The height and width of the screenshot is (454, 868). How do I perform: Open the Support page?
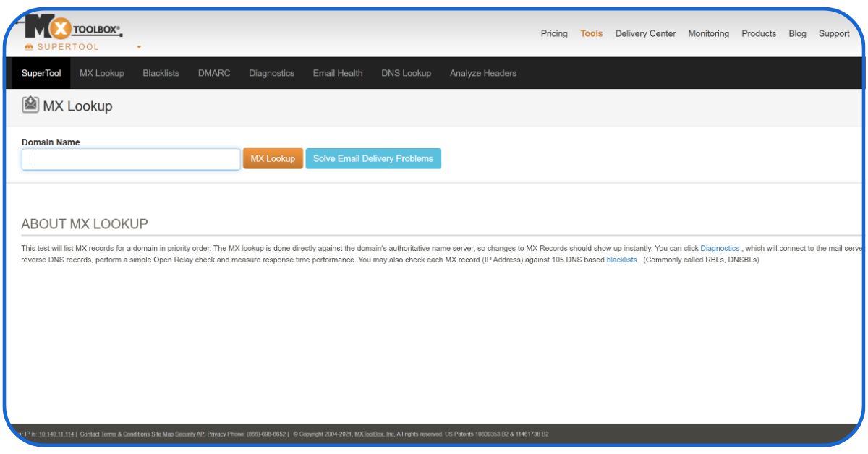tap(834, 33)
